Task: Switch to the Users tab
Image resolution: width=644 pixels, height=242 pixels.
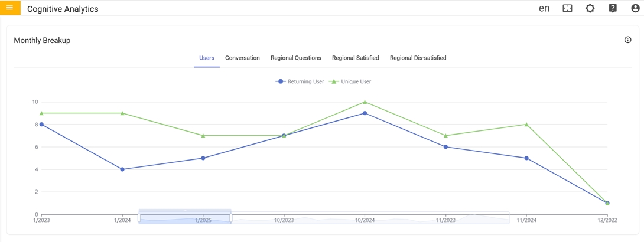Action: [207, 58]
